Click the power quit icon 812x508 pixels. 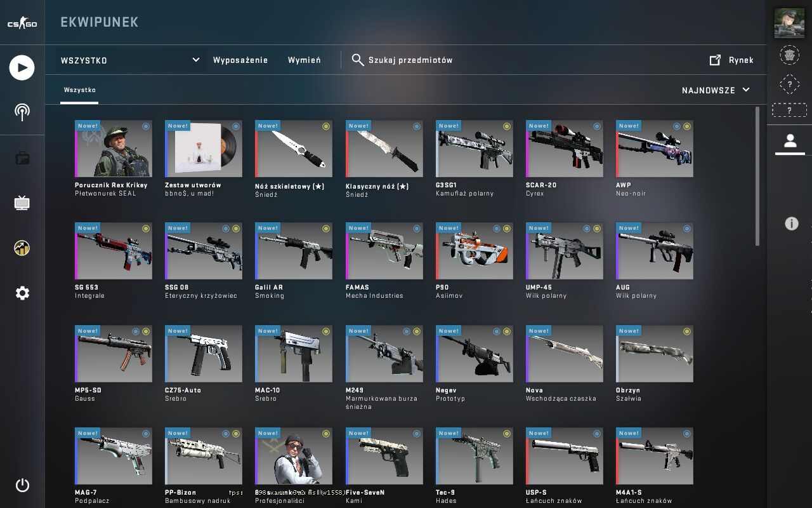pos(22,485)
